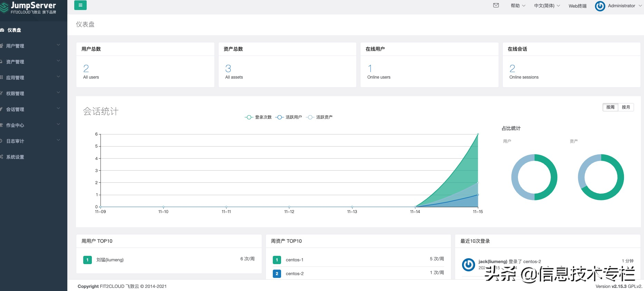Click rank 2 badge next to centos-2

(277, 273)
